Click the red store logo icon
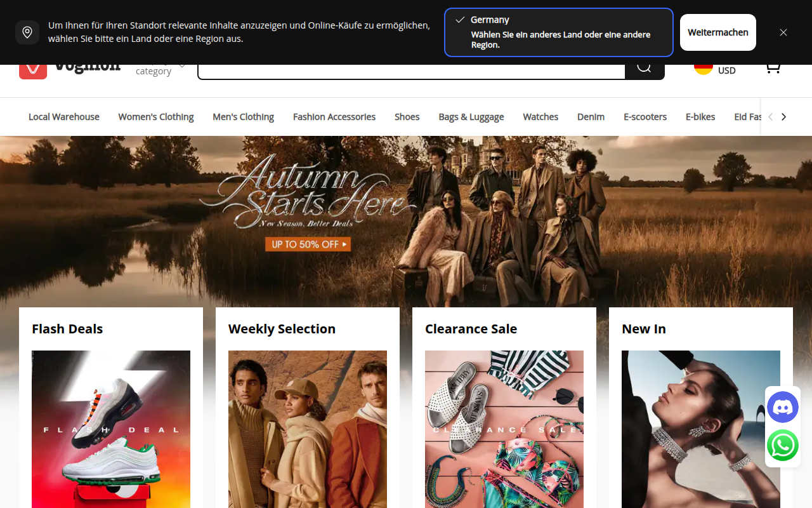 (33, 71)
